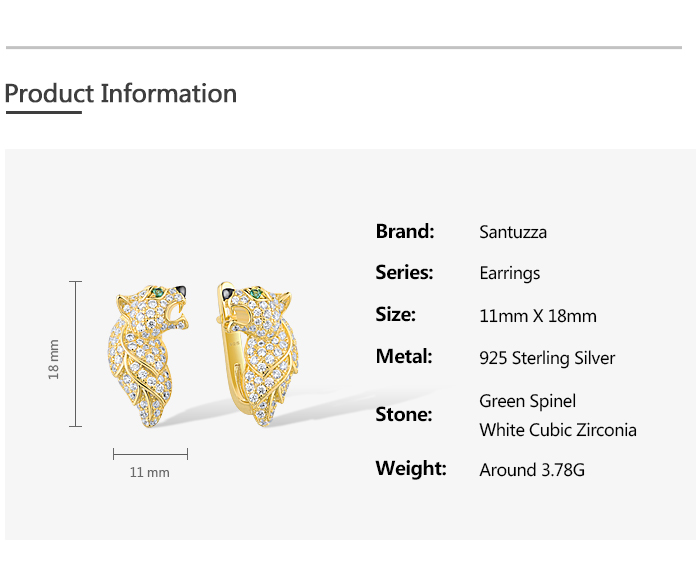Click the Earrings series value

(x=510, y=274)
